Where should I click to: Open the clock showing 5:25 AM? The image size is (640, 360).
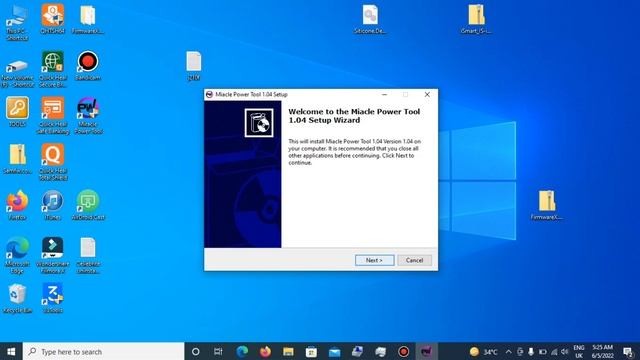(603, 351)
